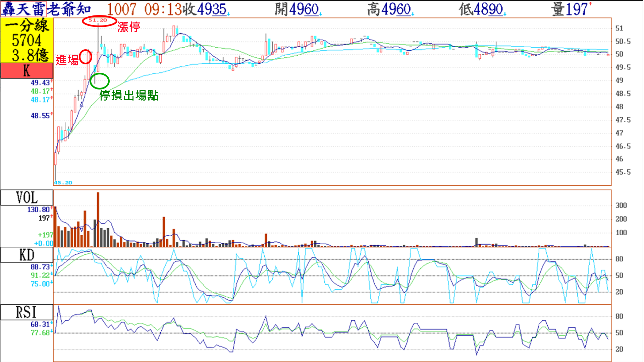Click the green stop-loss circle marker
This screenshot has width=644, height=362.
click(x=100, y=81)
